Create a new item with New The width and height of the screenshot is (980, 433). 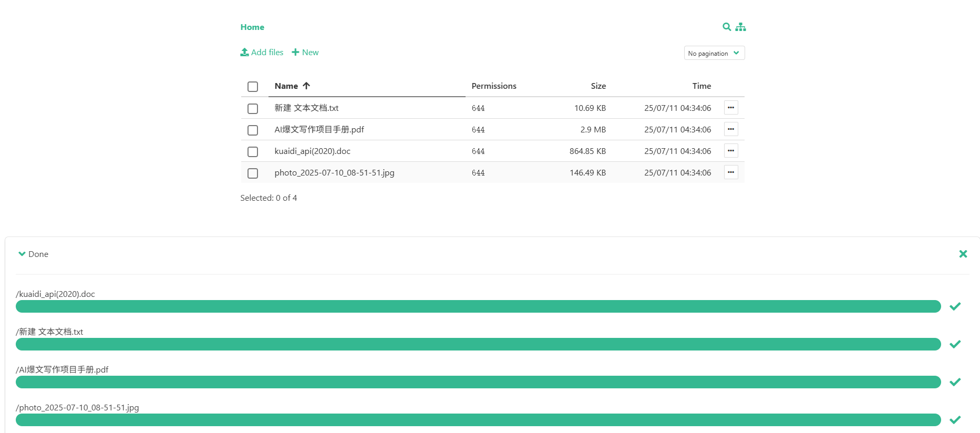305,53
